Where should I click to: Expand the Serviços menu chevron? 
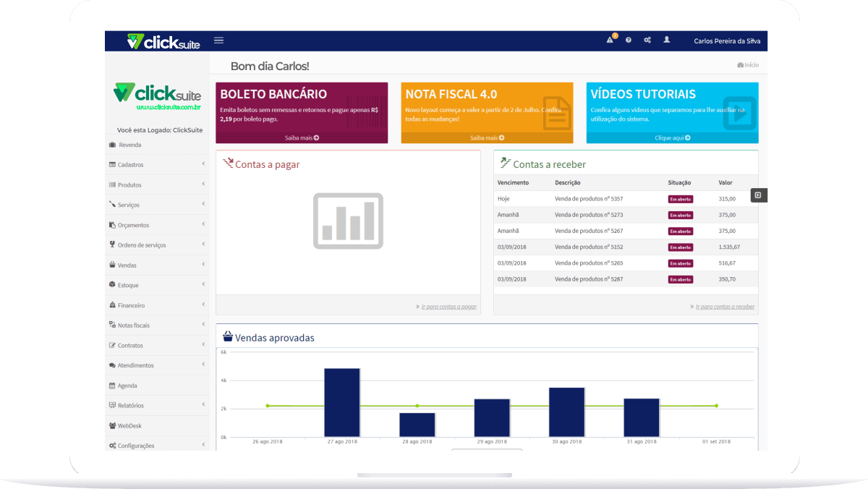point(204,204)
